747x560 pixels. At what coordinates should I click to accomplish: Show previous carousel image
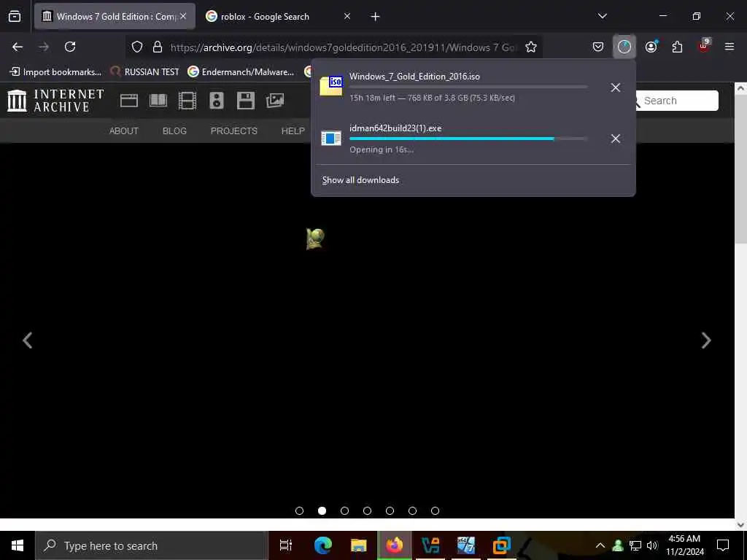tap(28, 341)
